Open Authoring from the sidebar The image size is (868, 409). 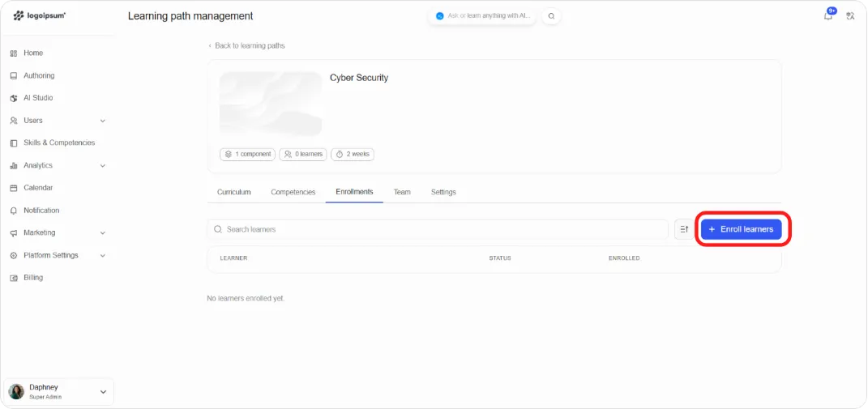pyautogui.click(x=39, y=75)
